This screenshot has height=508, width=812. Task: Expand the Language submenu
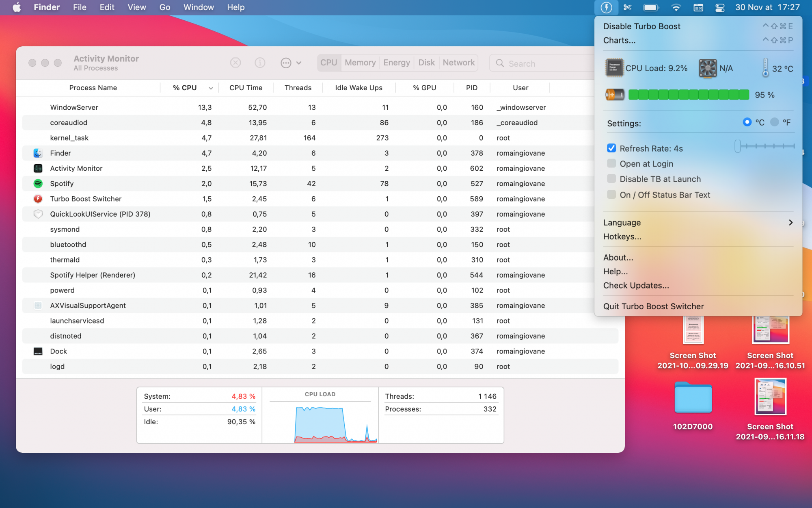pyautogui.click(x=698, y=222)
